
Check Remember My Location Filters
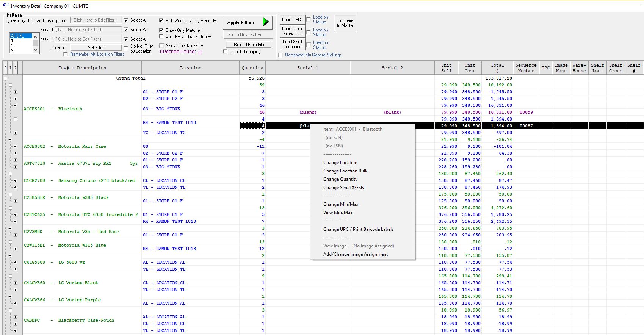pos(66,55)
